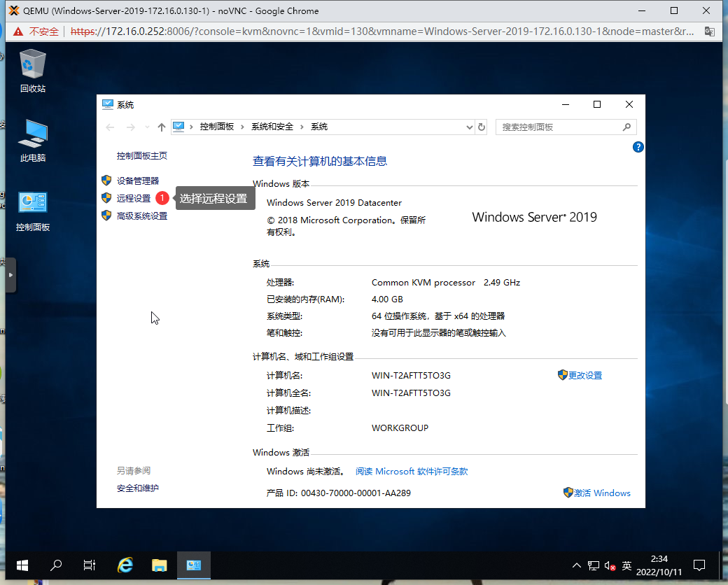This screenshot has width=728, height=585.
Task: Go up one level arrow
Action: click(162, 127)
